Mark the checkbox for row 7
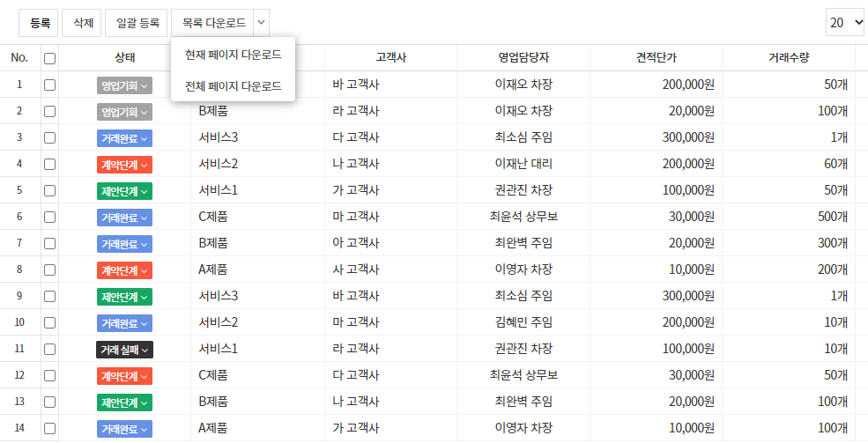 [x=50, y=243]
